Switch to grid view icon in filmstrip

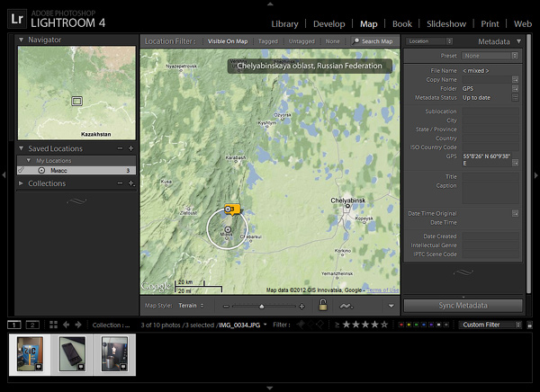(x=53, y=325)
